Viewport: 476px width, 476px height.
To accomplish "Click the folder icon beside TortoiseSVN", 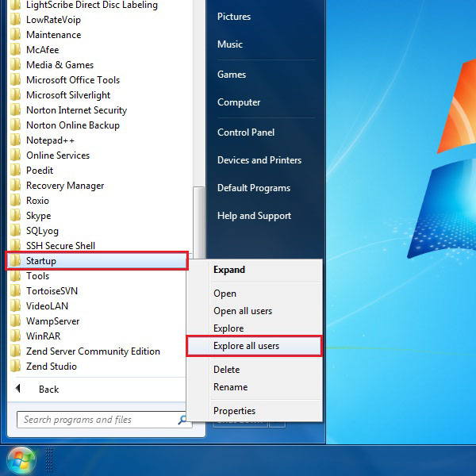I will coord(15,291).
